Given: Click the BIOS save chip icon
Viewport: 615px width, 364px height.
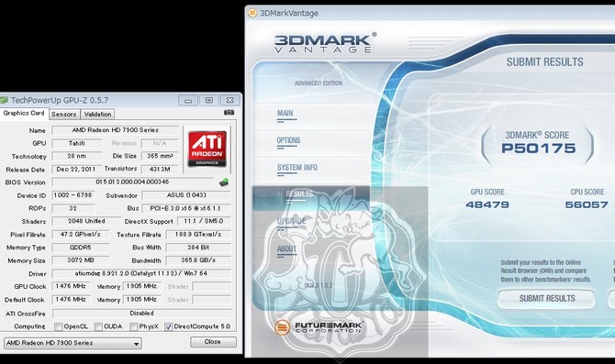Looking at the screenshot, I should click(x=224, y=182).
